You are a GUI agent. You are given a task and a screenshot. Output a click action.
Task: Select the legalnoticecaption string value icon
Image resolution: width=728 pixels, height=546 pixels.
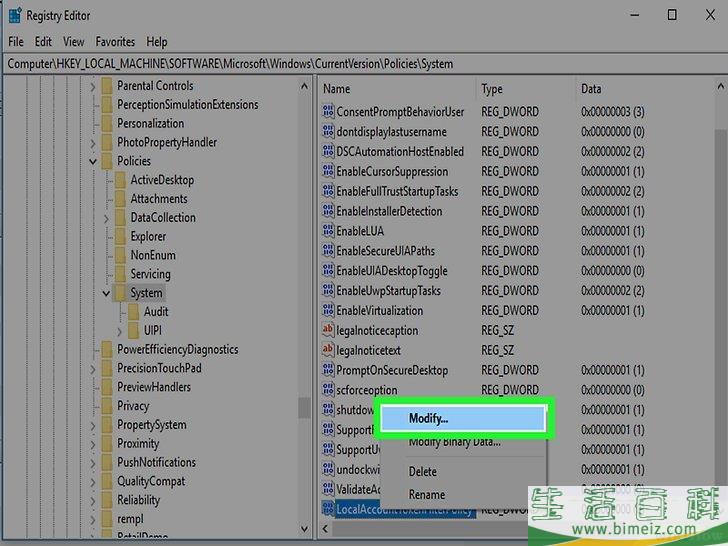pos(327,330)
